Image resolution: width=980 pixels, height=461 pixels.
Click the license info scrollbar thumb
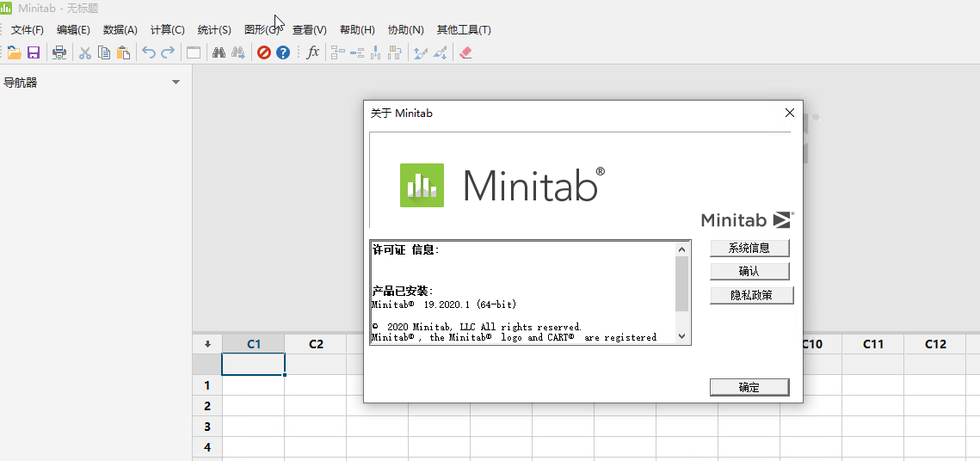coord(682,284)
